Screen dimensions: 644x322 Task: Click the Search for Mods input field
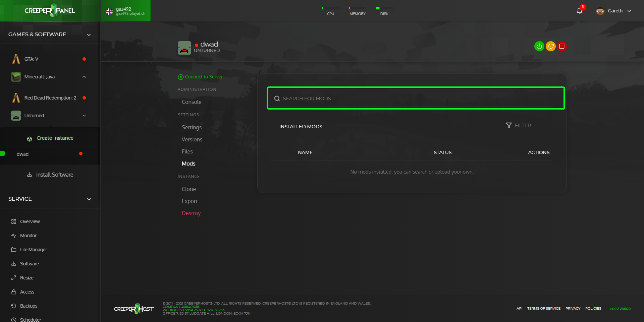tap(416, 98)
